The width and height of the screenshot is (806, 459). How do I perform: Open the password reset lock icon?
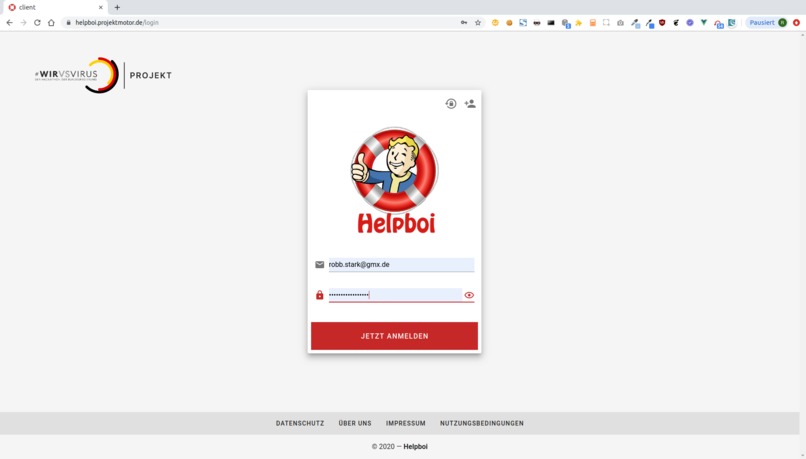(x=451, y=104)
